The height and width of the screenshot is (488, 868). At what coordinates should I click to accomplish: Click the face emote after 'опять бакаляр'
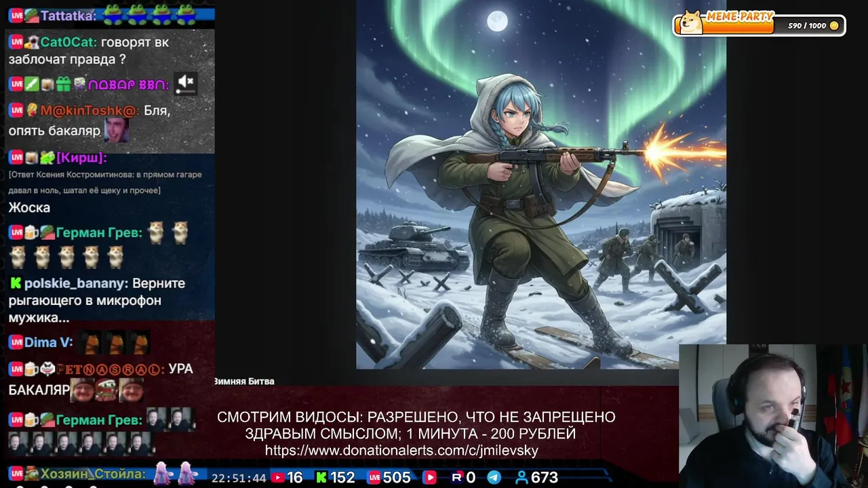coord(116,129)
